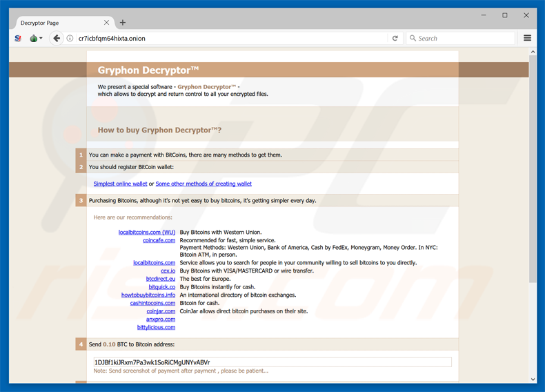Click text 'Here are our recommendations:'
The height and width of the screenshot is (392, 545).
pos(132,217)
